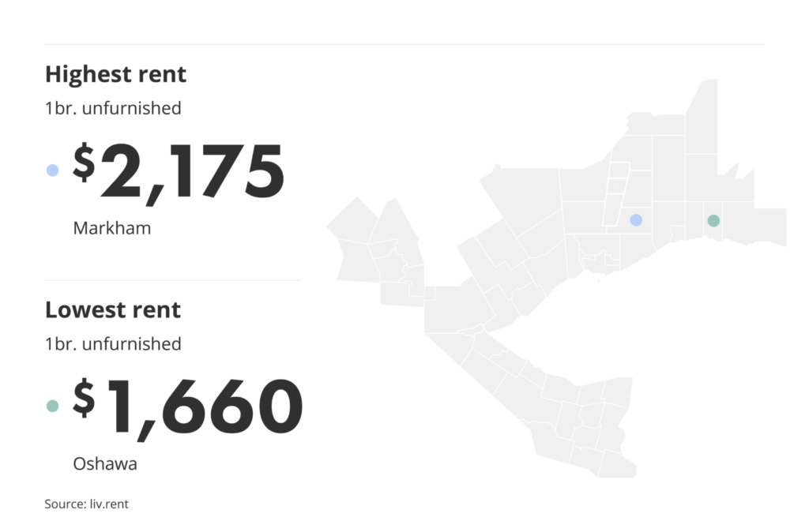Select the tall narrow map region left of the blue marker
The height and width of the screenshot is (532, 809).
(613, 192)
